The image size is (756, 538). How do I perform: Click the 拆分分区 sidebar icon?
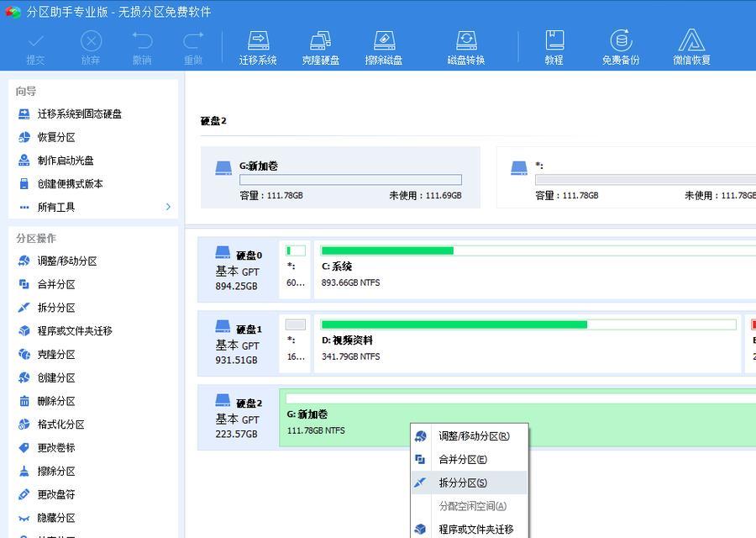(24, 308)
